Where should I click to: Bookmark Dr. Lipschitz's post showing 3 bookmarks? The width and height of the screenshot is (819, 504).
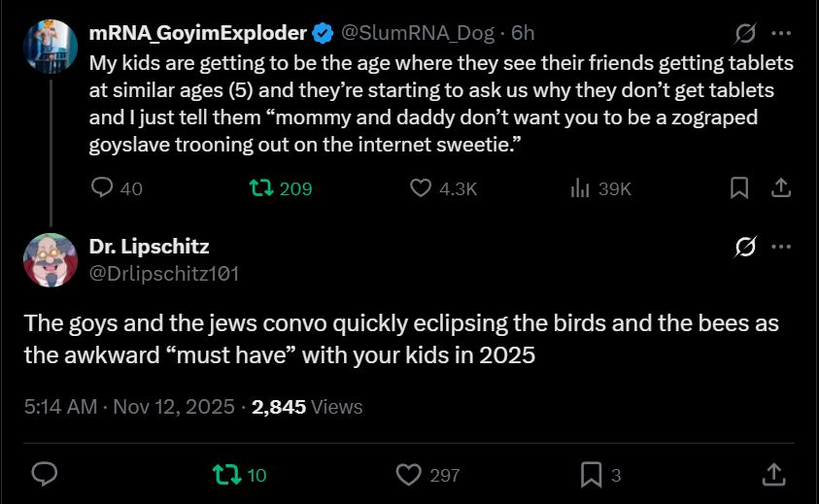coord(591,474)
